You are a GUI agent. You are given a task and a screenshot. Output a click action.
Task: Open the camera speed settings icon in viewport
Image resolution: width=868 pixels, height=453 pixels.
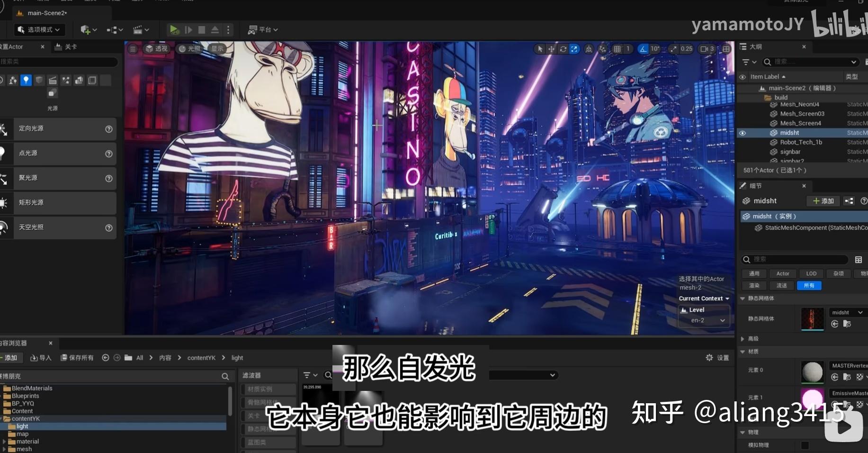pyautogui.click(x=704, y=49)
